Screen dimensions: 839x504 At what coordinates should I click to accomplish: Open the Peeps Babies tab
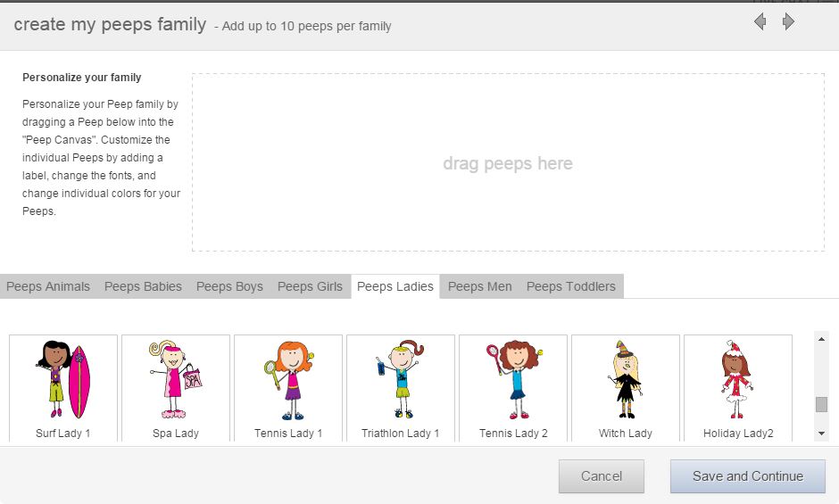(x=143, y=286)
